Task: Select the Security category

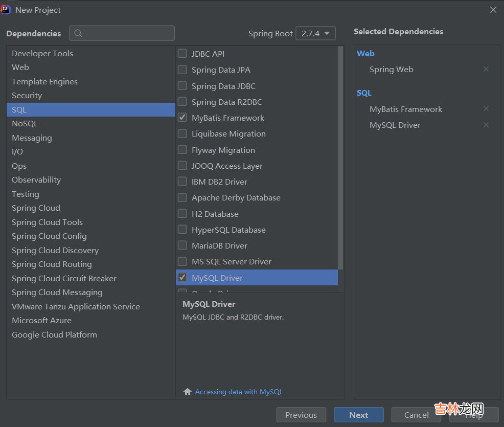Action: click(27, 96)
